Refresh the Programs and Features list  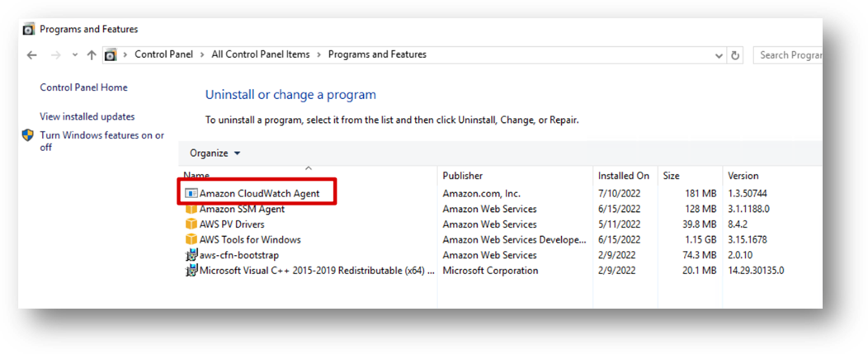(x=735, y=55)
